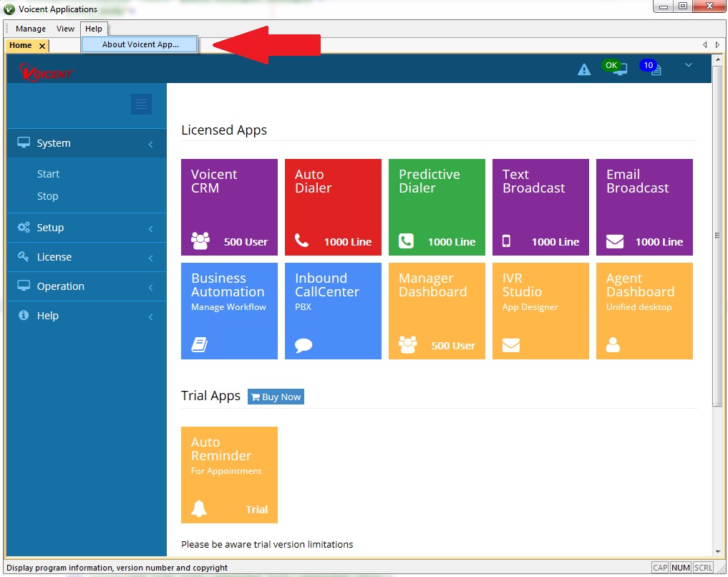Image resolution: width=728 pixels, height=577 pixels.
Task: Toggle the hamburger sidebar menu icon
Action: point(141,105)
